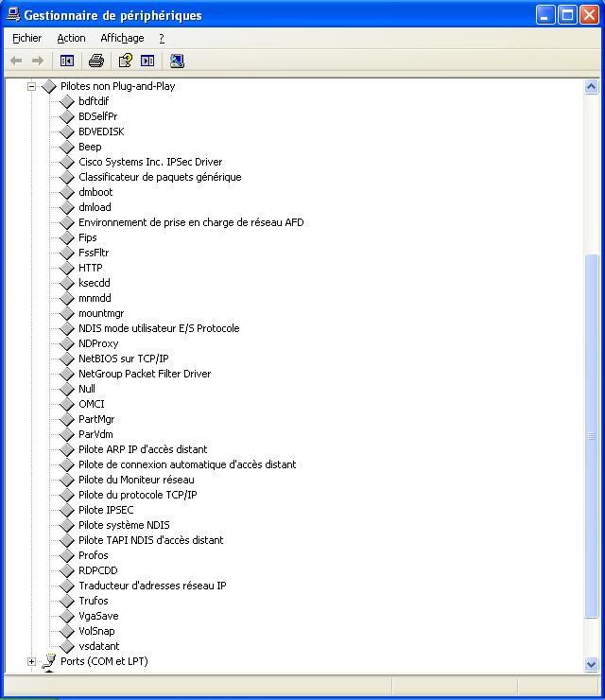Image resolution: width=605 pixels, height=700 pixels.
Task: Maximize the Gestionnaire de périphériques window
Action: point(567,15)
